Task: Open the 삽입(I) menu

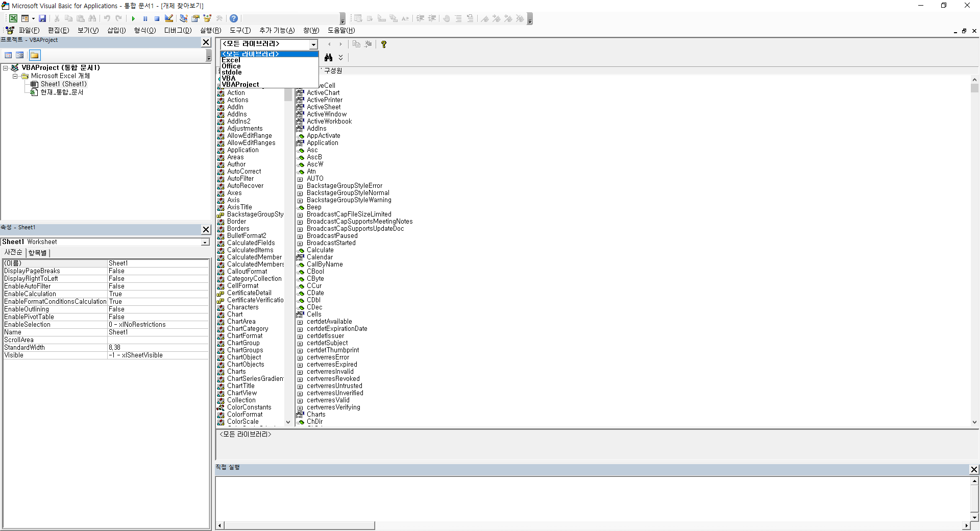Action: [x=116, y=31]
